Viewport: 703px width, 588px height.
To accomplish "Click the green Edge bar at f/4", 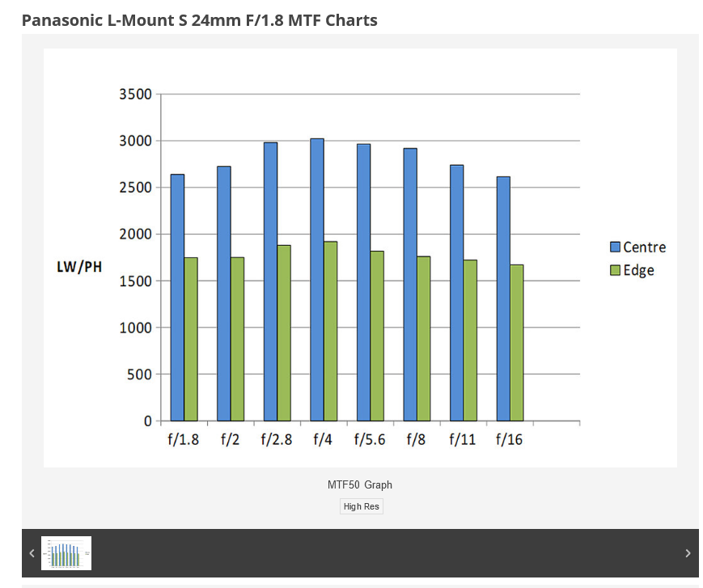I will tap(330, 331).
